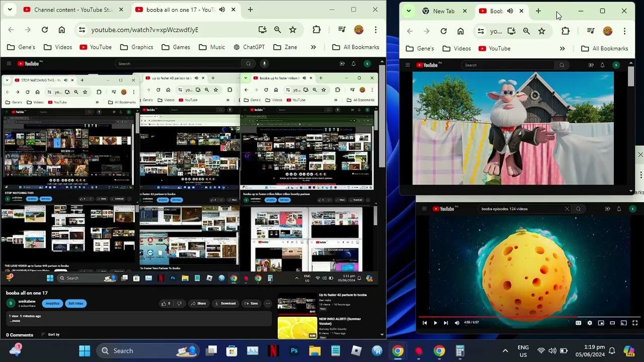
Task: Open the ChatGPT bookmark
Action: point(249,47)
